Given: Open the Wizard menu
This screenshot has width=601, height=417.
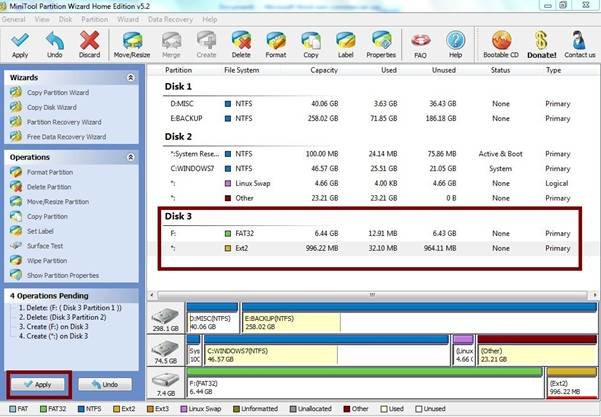Looking at the screenshot, I should 128,20.
